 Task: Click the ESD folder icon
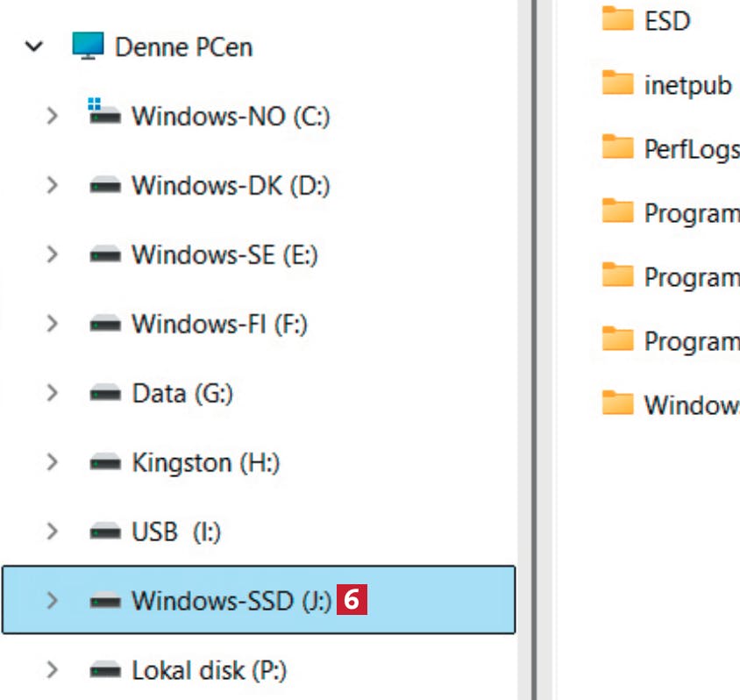(618, 18)
